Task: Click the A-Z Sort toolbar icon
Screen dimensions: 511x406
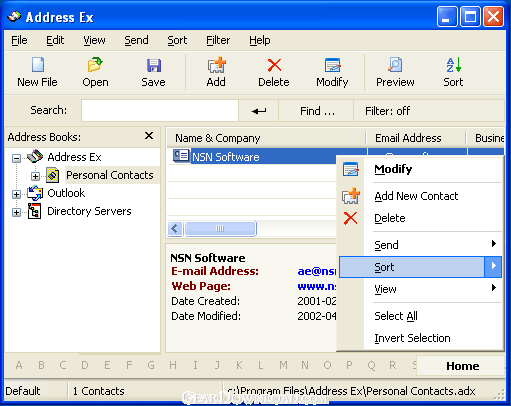Action: pyautogui.click(x=453, y=65)
